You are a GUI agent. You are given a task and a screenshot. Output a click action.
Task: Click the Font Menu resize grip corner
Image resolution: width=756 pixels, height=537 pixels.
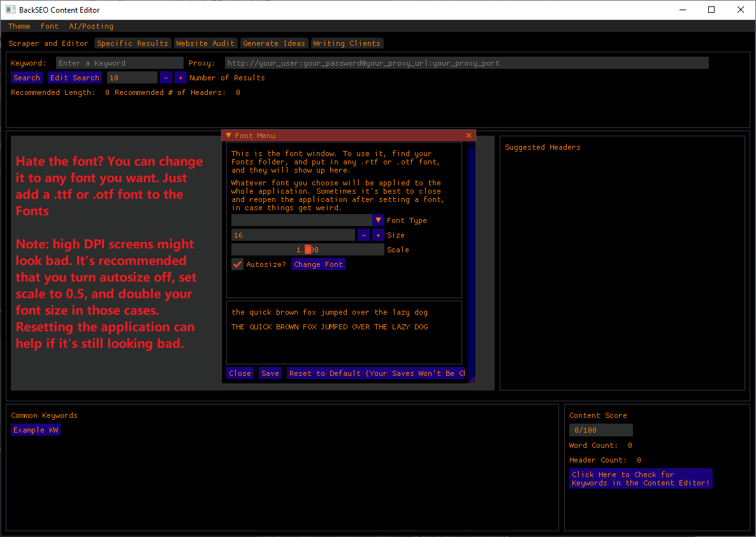coord(472,379)
